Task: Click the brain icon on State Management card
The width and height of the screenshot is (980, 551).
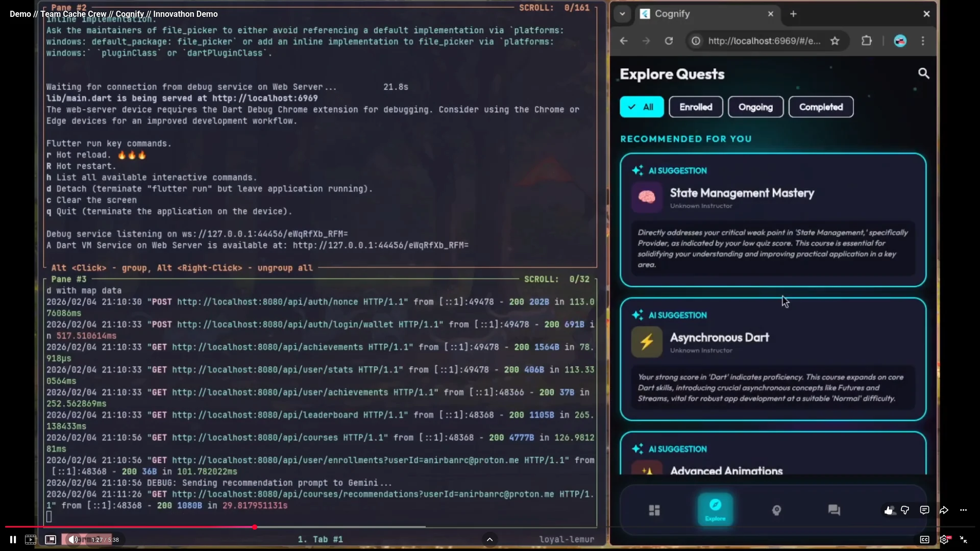Action: click(647, 197)
